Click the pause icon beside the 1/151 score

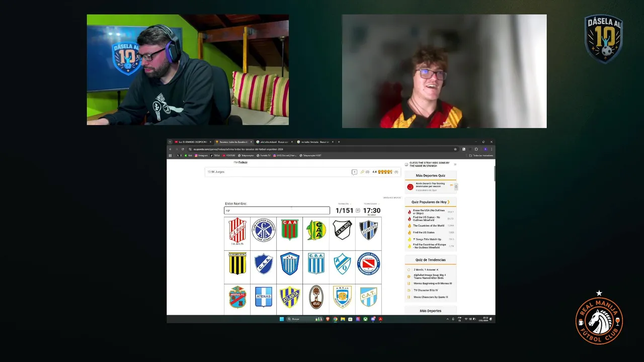[358, 211]
